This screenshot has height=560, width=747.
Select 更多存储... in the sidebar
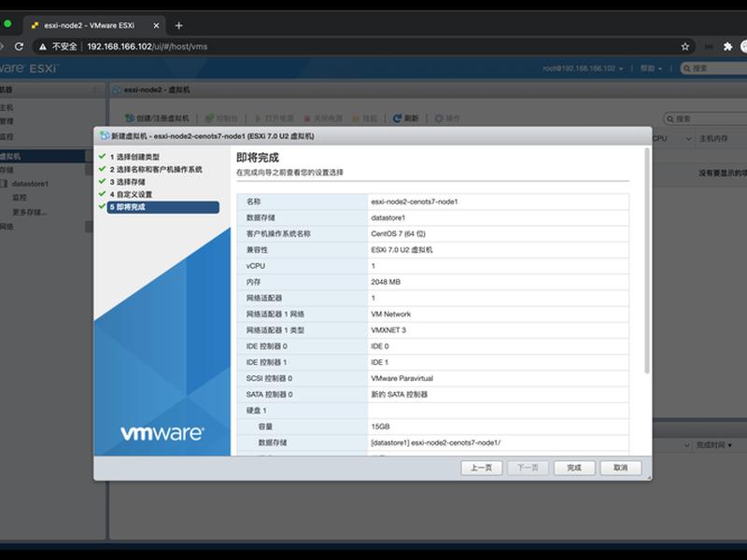(30, 213)
